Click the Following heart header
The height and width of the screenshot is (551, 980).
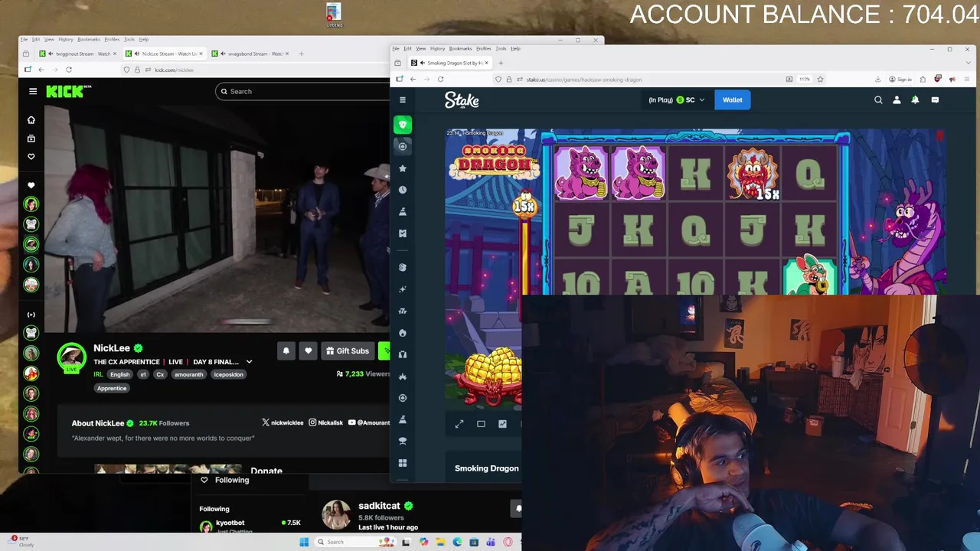click(x=225, y=480)
